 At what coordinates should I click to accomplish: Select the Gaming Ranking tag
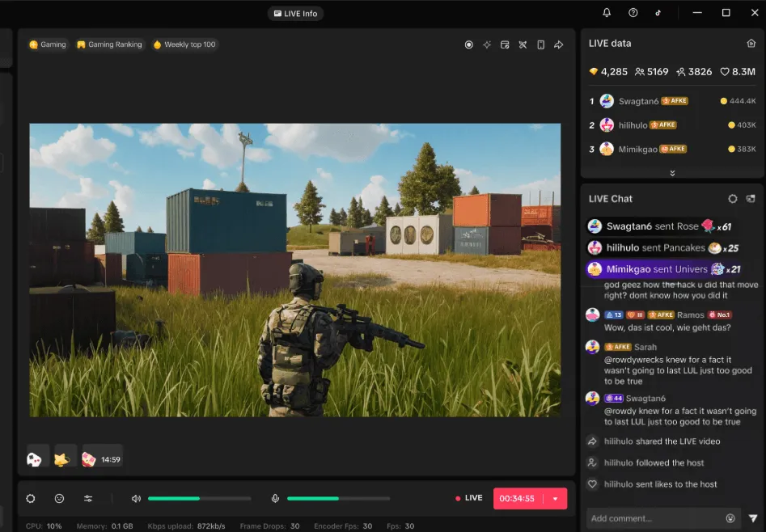(109, 44)
